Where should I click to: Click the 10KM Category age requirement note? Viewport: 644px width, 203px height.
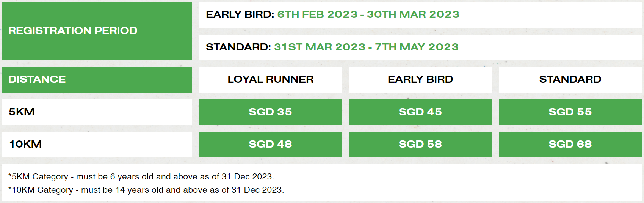coord(146,190)
